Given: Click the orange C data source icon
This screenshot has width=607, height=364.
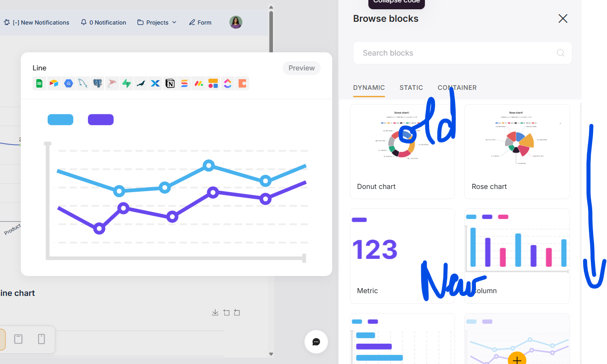Looking at the screenshot, I should (242, 83).
